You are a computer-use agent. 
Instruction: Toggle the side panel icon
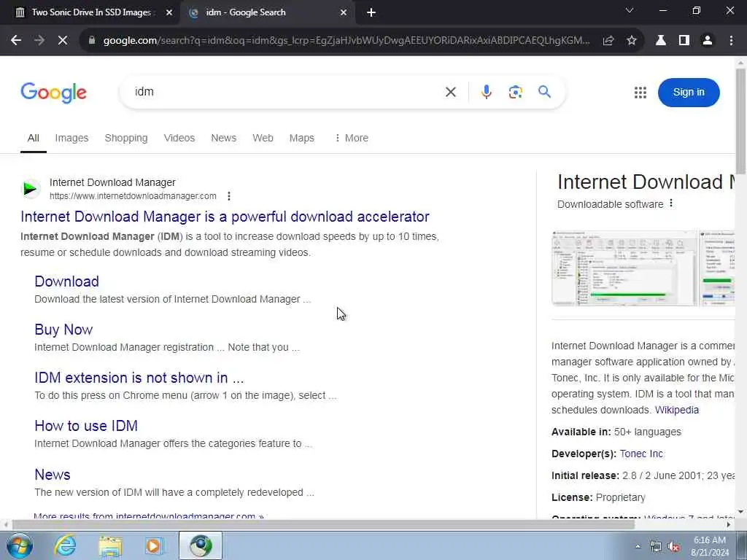pos(684,41)
